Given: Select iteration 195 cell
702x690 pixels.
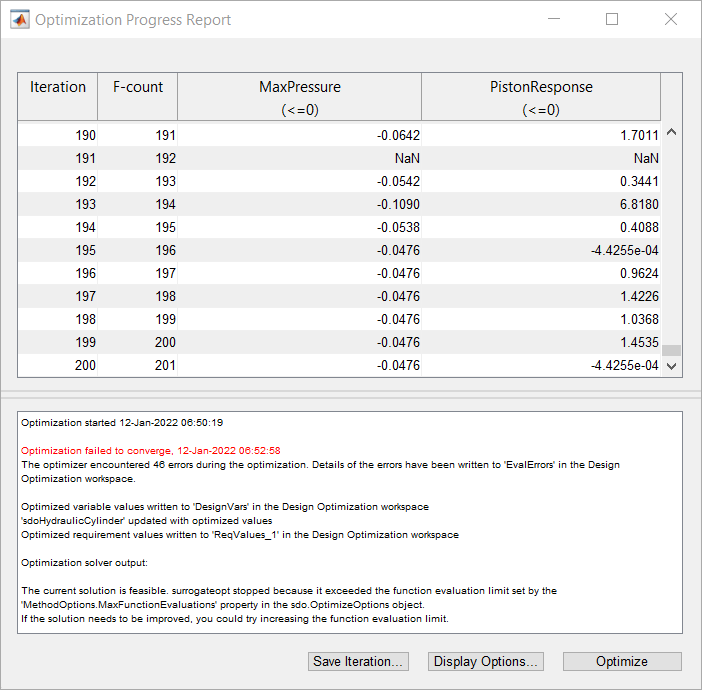Looking at the screenshot, I should 58,250.
